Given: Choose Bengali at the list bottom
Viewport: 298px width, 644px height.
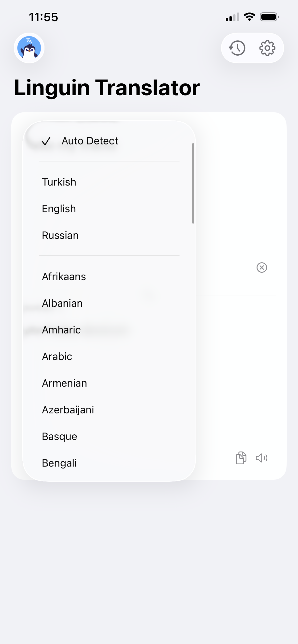Looking at the screenshot, I should click(x=59, y=463).
